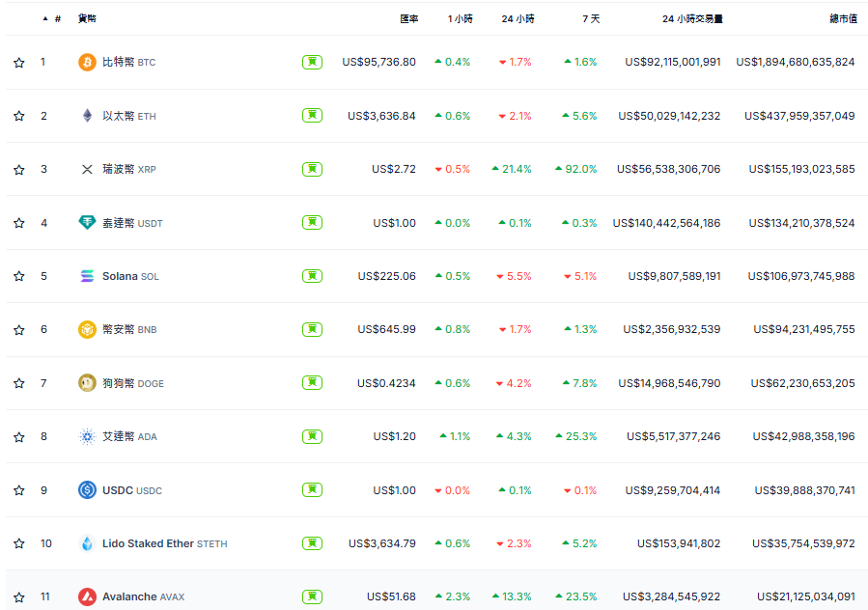Favorite Bitcoin using its star toggle
868x610 pixels.
click(18, 62)
